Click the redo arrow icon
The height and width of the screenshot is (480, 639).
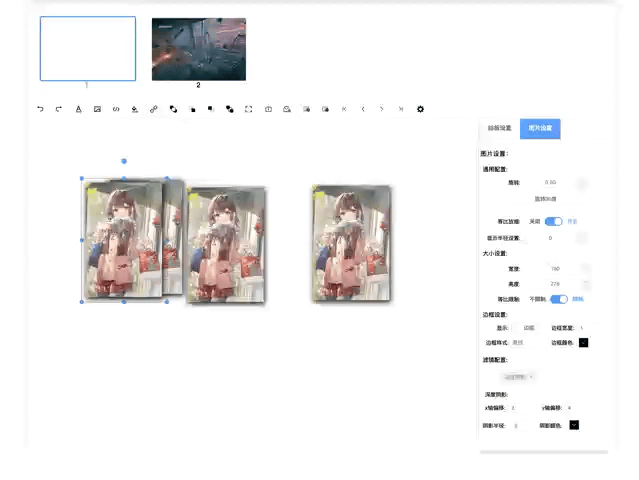[x=59, y=109]
